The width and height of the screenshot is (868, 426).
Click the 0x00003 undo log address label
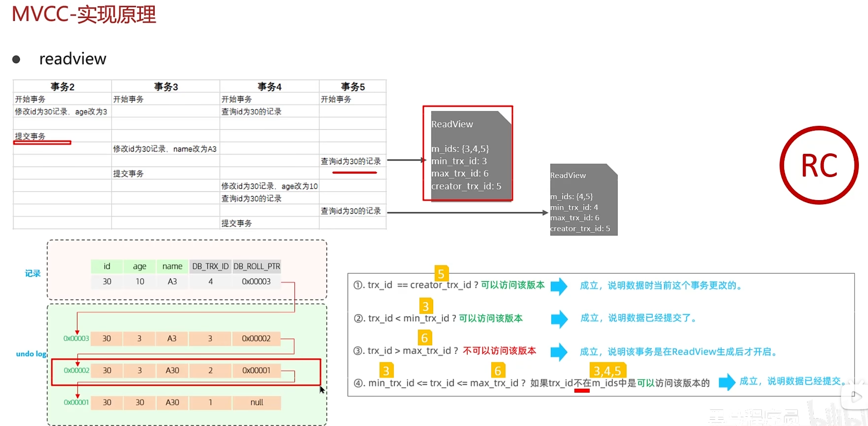tap(76, 338)
